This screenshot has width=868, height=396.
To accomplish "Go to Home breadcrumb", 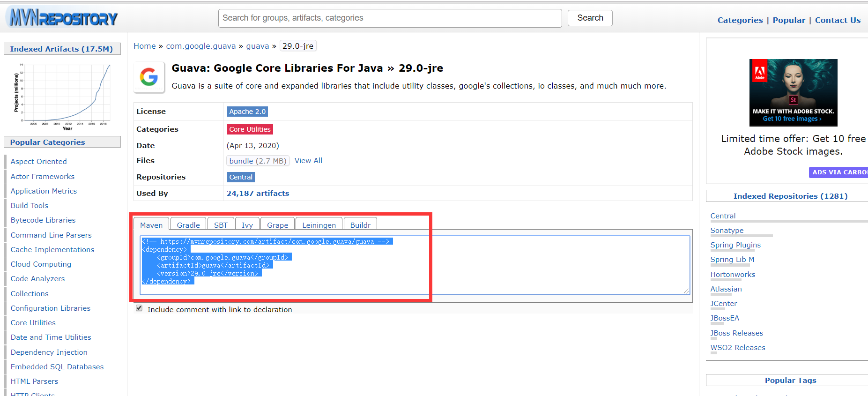I will tap(144, 46).
